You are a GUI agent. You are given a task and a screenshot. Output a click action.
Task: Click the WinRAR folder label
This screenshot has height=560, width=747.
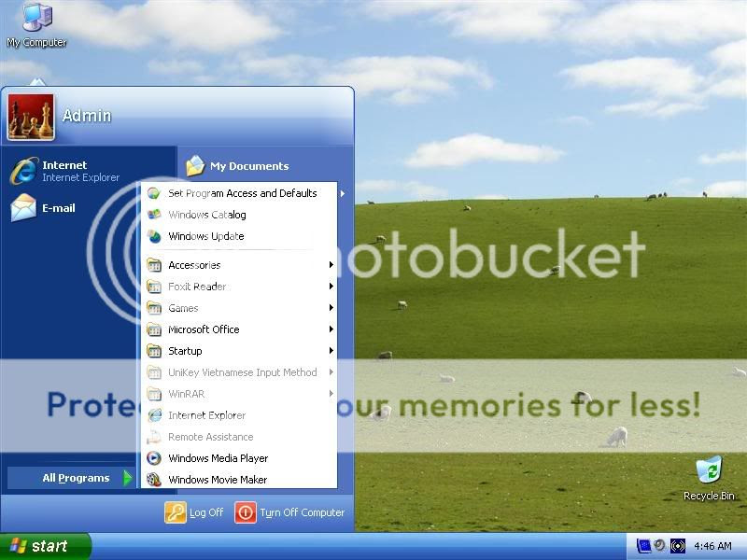tap(186, 394)
